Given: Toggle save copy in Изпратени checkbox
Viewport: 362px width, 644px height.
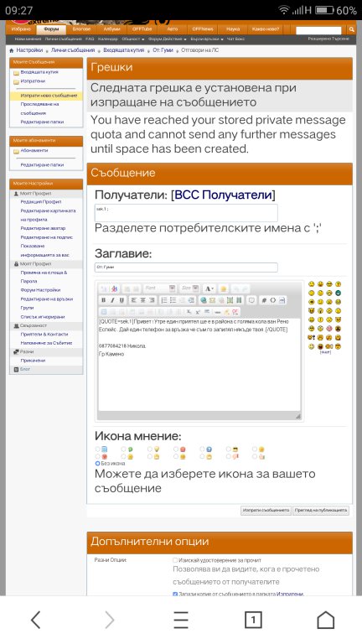Looking at the screenshot, I should (175, 594).
